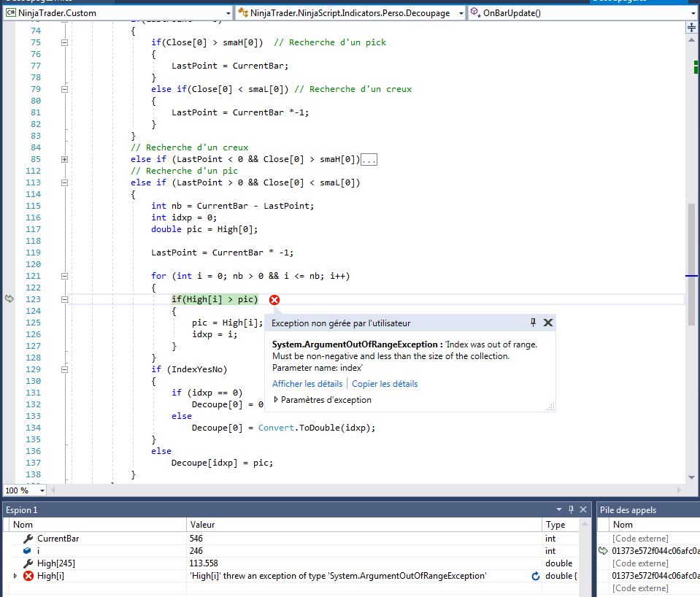Expand the collapsed code region at line 85
The height and width of the screenshot is (597, 700).
64,159
